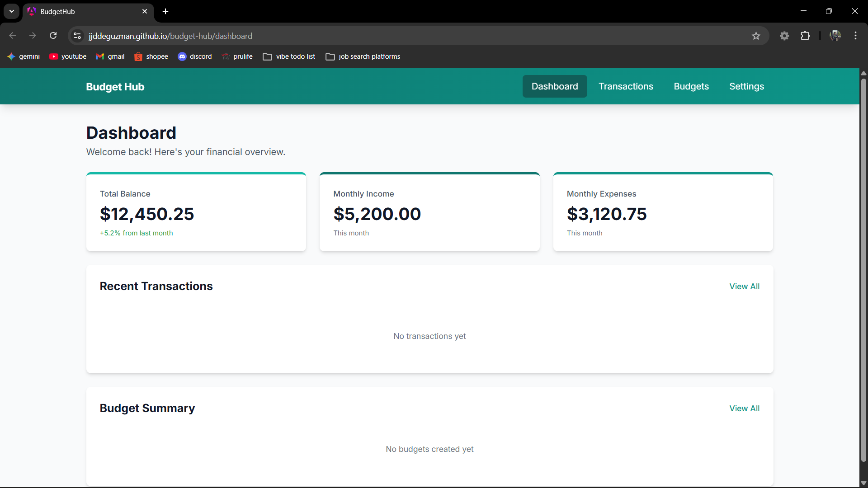The height and width of the screenshot is (488, 868).
Task: Click the site information icon in address bar
Action: coord(77,36)
